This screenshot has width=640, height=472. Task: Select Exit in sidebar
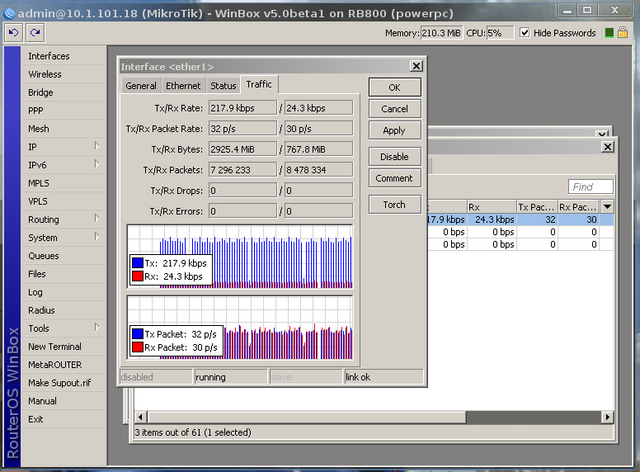pyautogui.click(x=63, y=419)
